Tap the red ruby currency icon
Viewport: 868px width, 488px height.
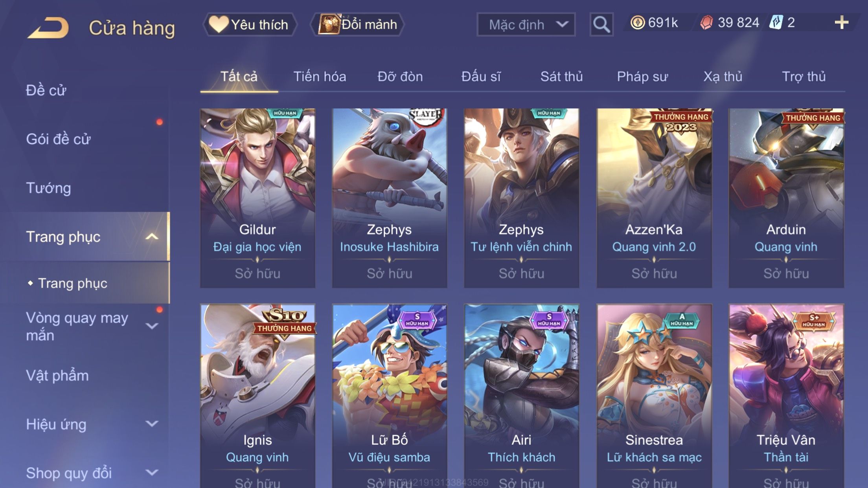pos(706,22)
